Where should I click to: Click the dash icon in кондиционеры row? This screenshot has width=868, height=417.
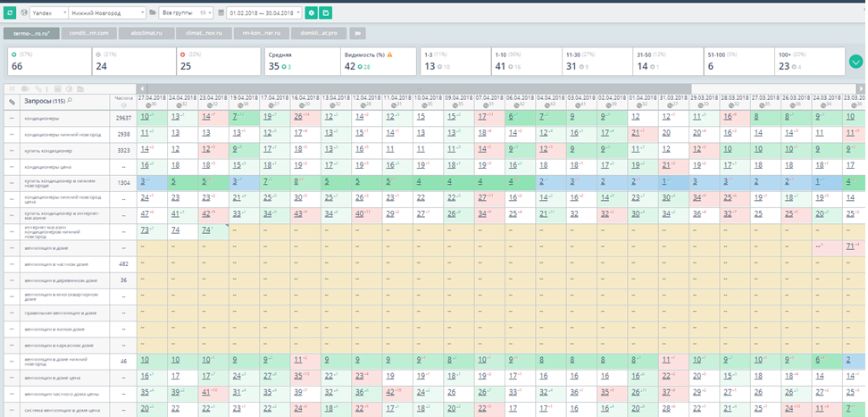point(12,118)
